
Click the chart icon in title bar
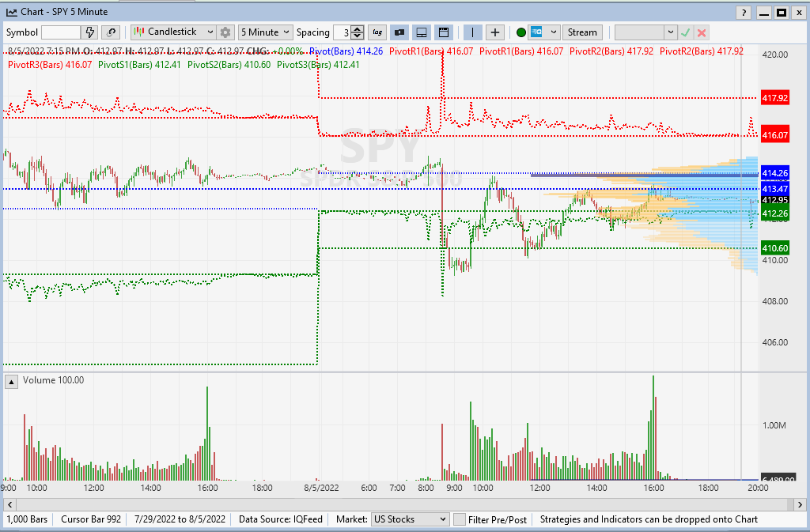11,12
